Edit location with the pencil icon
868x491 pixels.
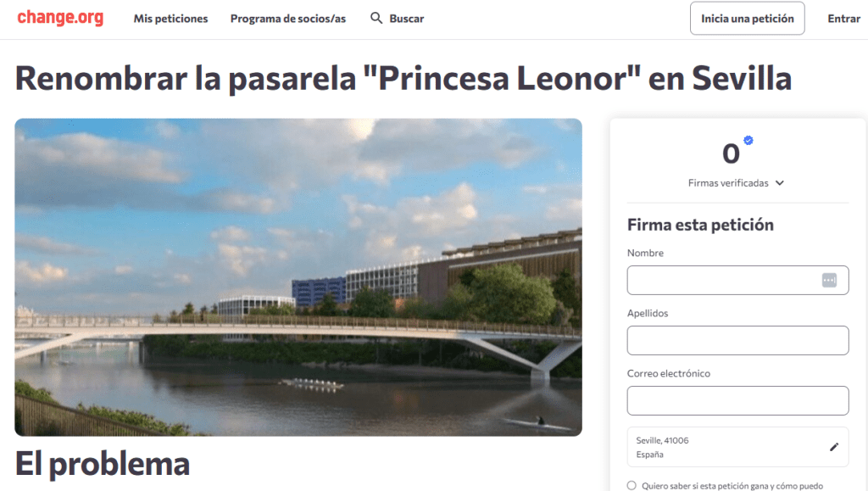pos(834,447)
